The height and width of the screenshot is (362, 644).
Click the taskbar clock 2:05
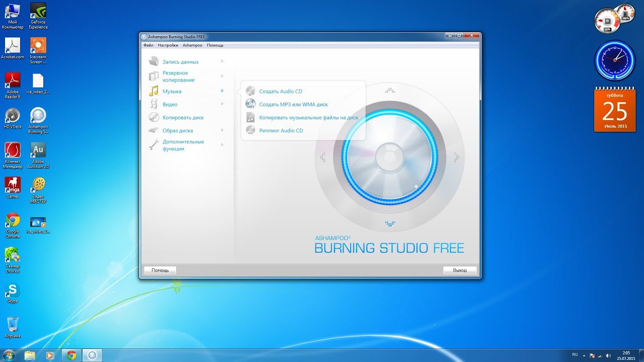(x=626, y=355)
